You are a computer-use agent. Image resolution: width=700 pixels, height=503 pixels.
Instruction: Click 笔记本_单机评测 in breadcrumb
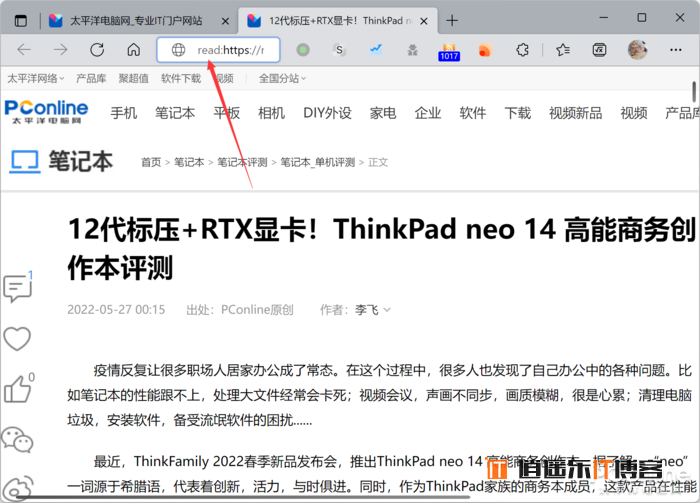click(x=317, y=162)
